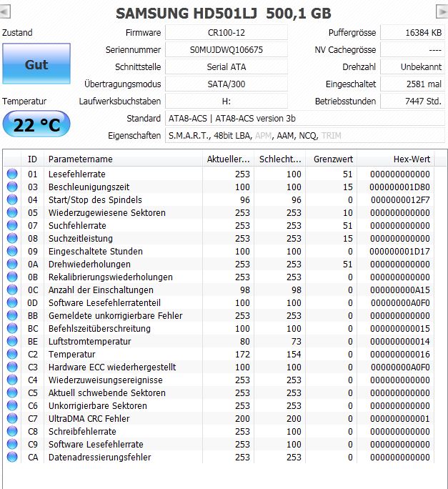Screen dimensions: 448x489
Task: Click the Standard field ATA8-ACS
Action: coord(305,118)
